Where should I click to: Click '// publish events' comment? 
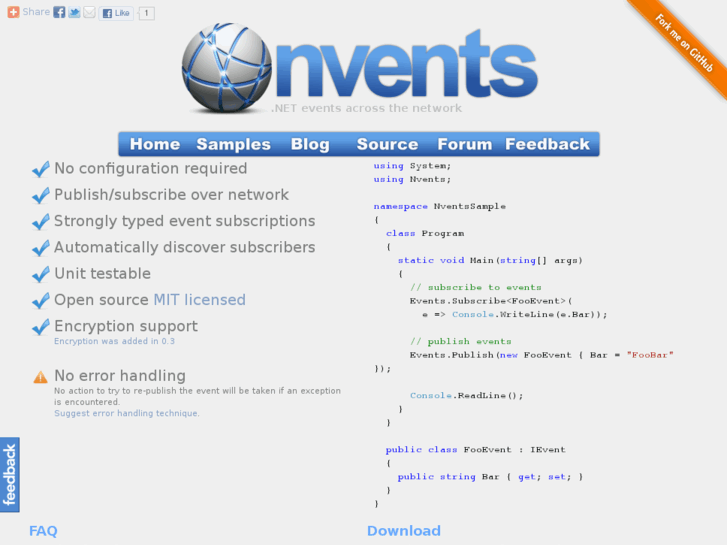click(x=460, y=342)
